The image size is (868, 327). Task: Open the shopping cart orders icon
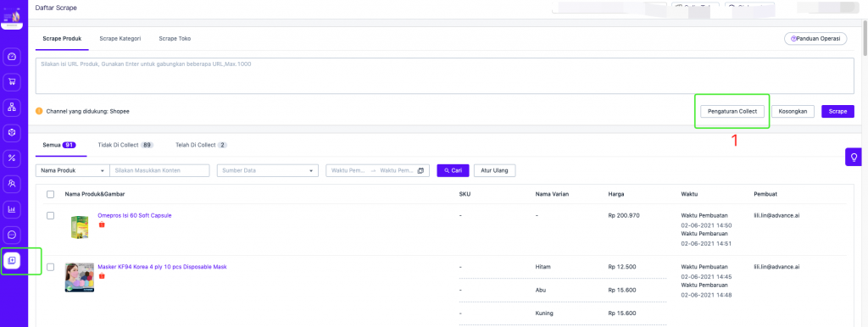(x=12, y=82)
